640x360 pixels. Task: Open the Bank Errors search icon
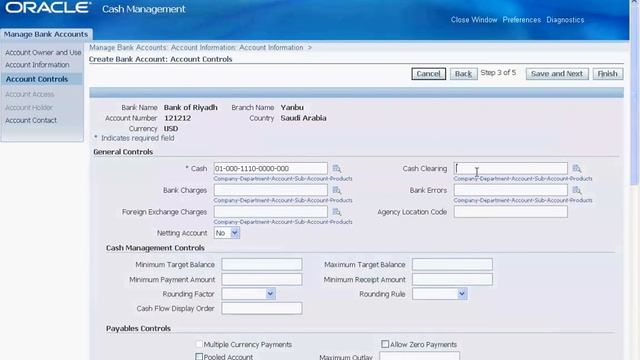[x=577, y=190]
